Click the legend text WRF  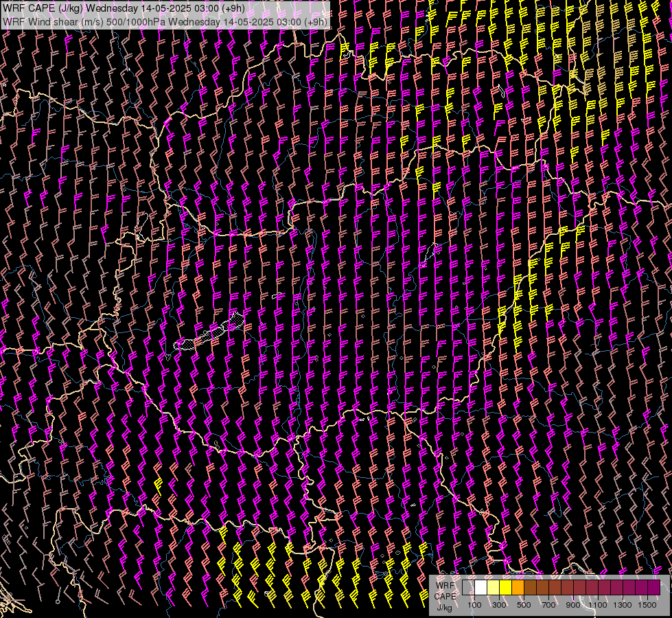445,586
